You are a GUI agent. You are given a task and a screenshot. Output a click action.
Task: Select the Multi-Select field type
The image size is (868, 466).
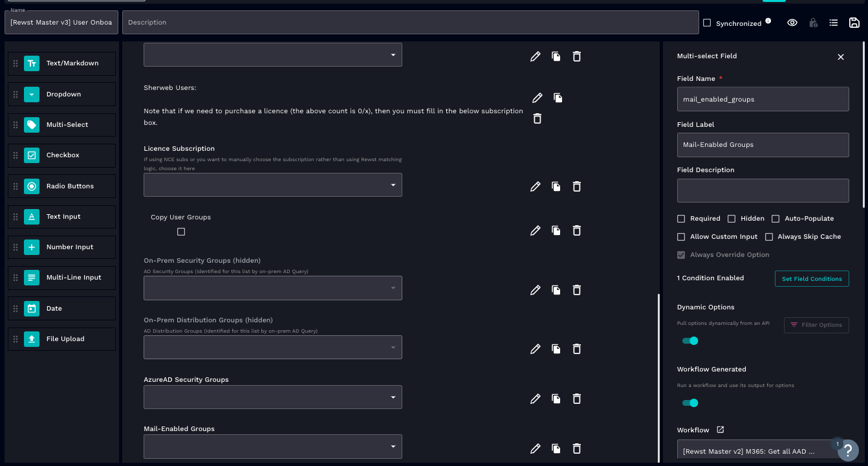click(x=62, y=125)
